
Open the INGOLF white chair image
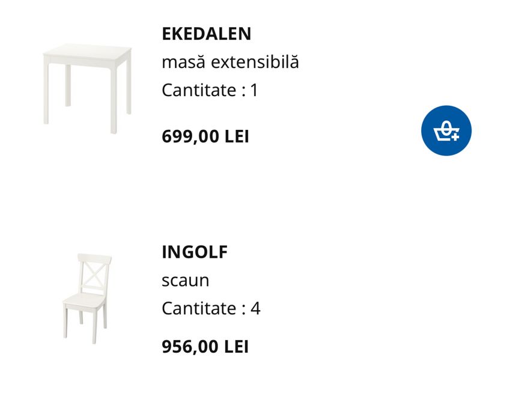87,298
